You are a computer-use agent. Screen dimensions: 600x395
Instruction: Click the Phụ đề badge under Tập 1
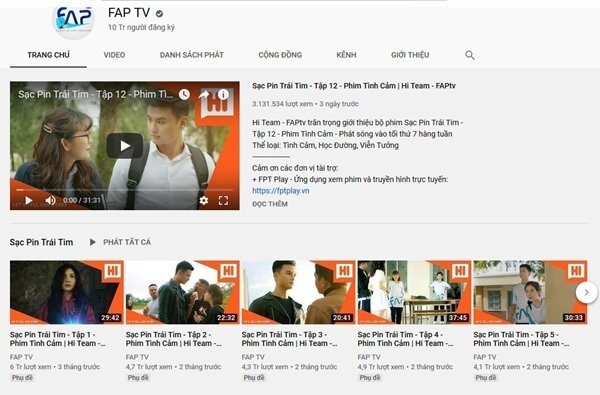point(22,377)
